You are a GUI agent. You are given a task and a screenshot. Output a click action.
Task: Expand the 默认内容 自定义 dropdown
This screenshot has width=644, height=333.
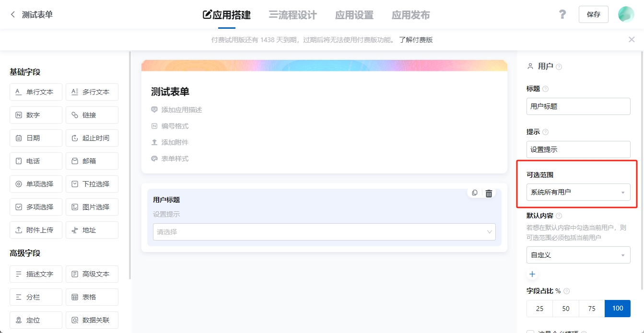[x=578, y=255]
